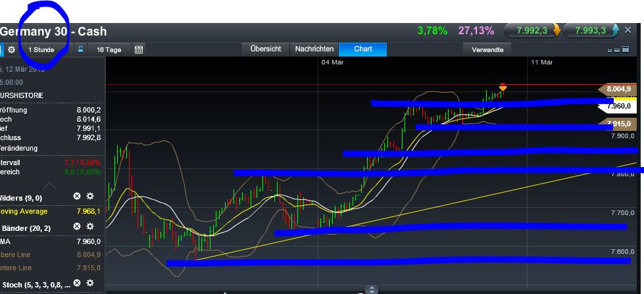Image resolution: width=644 pixels, height=294 pixels.
Task: Click the green 3,78% figure
Action: coord(432,31)
